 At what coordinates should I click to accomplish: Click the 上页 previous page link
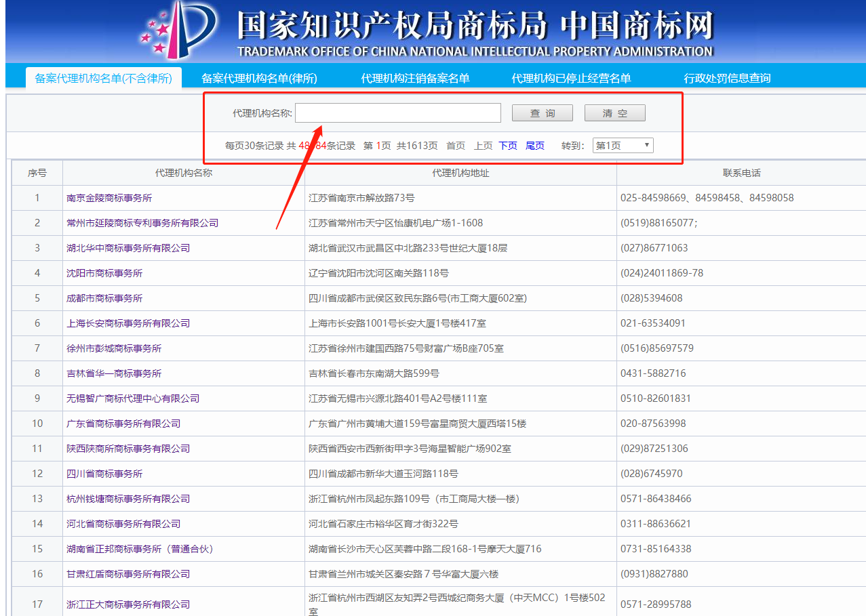[x=483, y=145]
